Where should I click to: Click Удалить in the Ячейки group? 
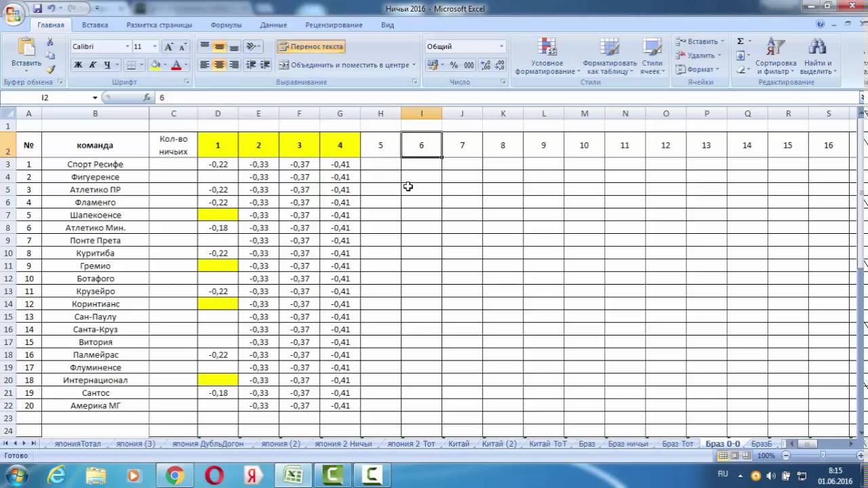[698, 56]
